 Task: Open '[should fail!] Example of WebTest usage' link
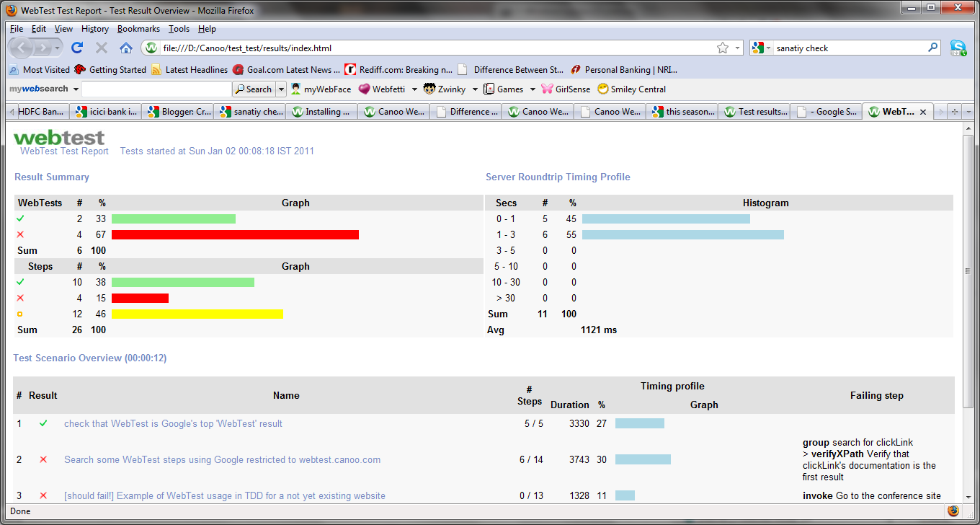pyautogui.click(x=225, y=495)
